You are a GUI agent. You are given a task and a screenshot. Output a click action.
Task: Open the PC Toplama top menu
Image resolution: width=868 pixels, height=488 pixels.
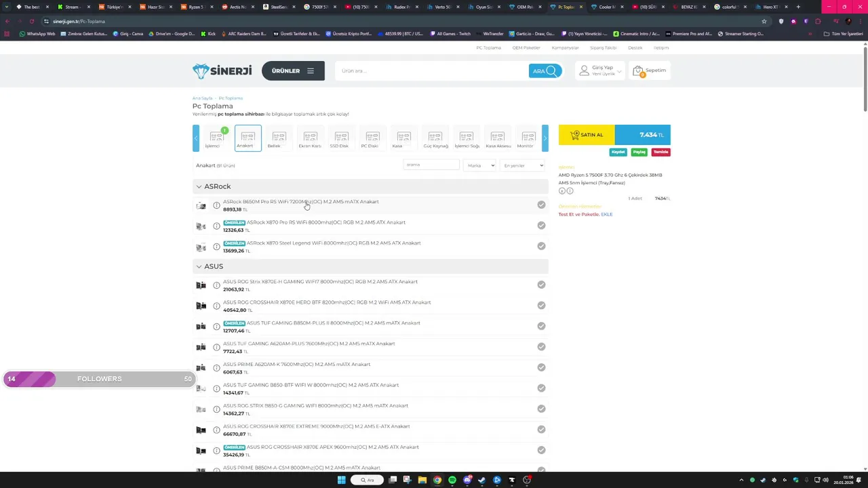488,48
